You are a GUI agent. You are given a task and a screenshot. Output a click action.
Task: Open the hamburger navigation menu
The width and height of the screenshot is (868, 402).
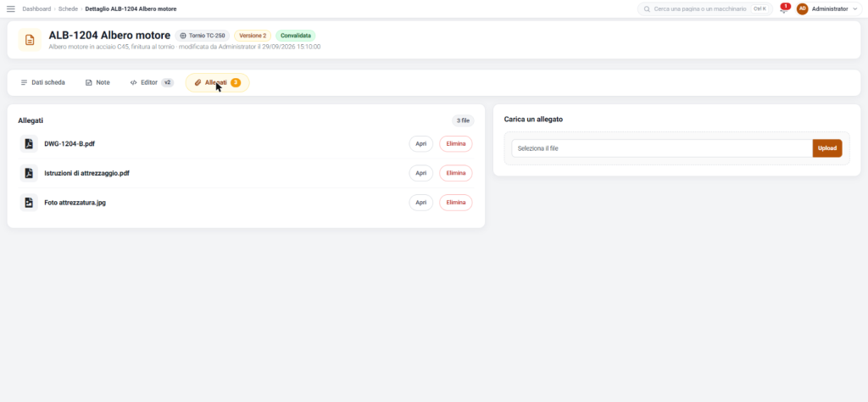pyautogui.click(x=10, y=8)
